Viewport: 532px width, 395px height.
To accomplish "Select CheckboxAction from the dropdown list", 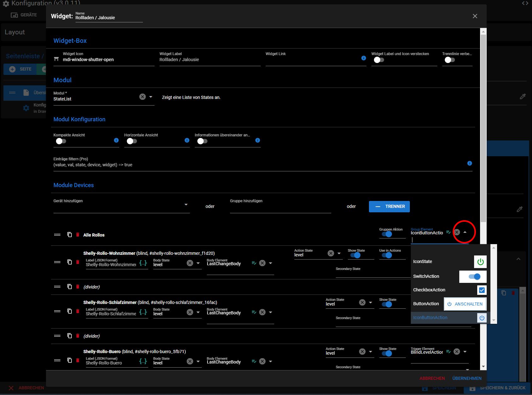I will (450, 290).
